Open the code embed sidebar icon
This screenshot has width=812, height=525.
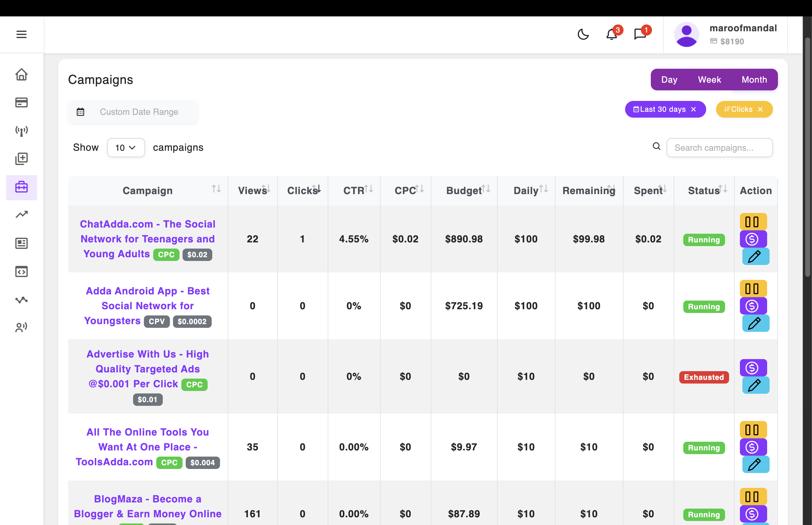pyautogui.click(x=21, y=272)
